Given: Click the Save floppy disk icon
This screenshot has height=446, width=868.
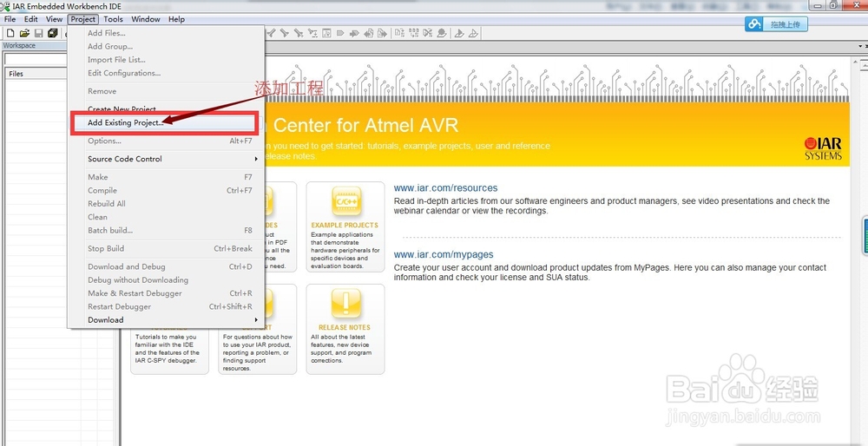Looking at the screenshot, I should pos(39,33).
